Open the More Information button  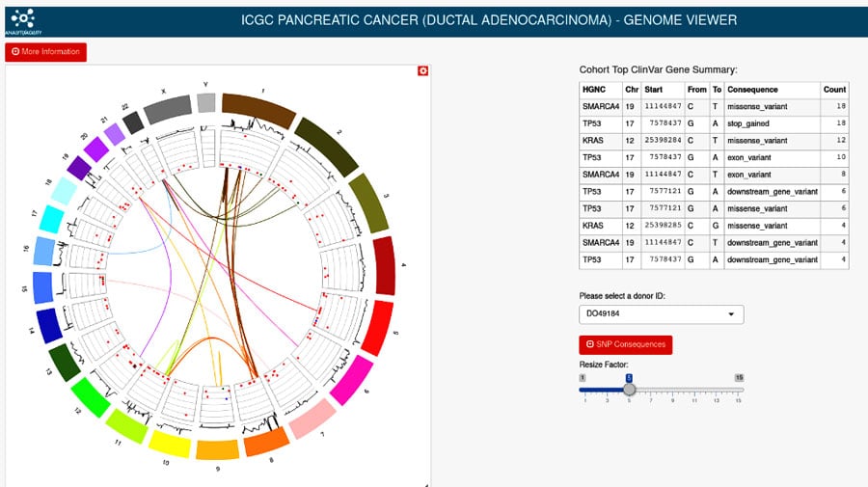pos(46,51)
